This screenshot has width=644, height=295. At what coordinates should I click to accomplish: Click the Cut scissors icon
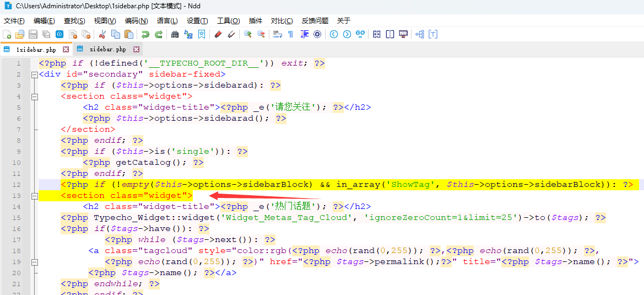[102, 34]
